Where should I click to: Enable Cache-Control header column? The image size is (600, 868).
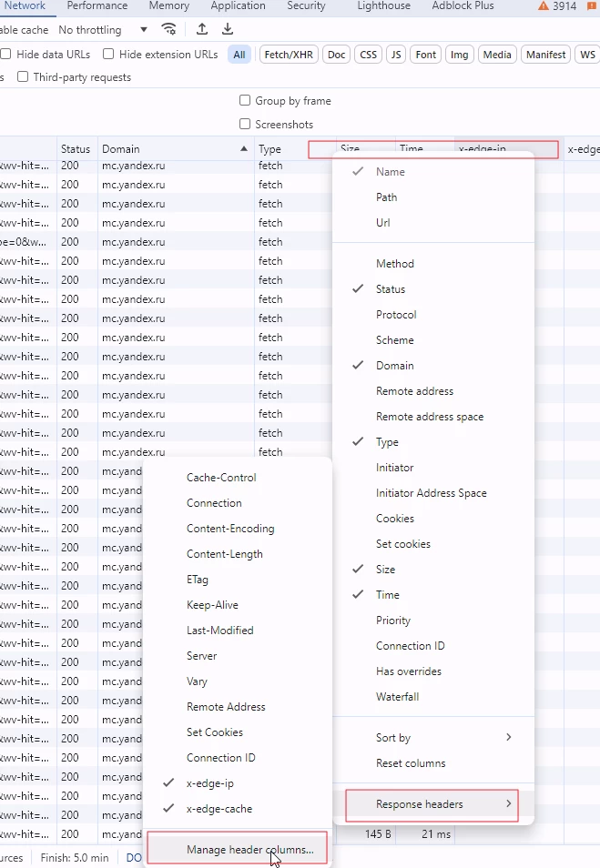click(x=238, y=477)
